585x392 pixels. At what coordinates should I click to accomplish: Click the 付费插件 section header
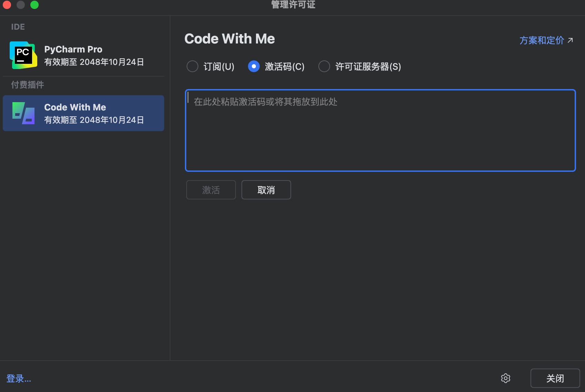(x=28, y=85)
